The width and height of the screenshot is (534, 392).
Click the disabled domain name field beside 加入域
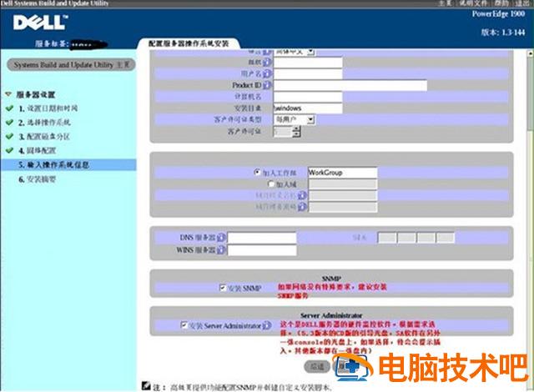click(343, 184)
